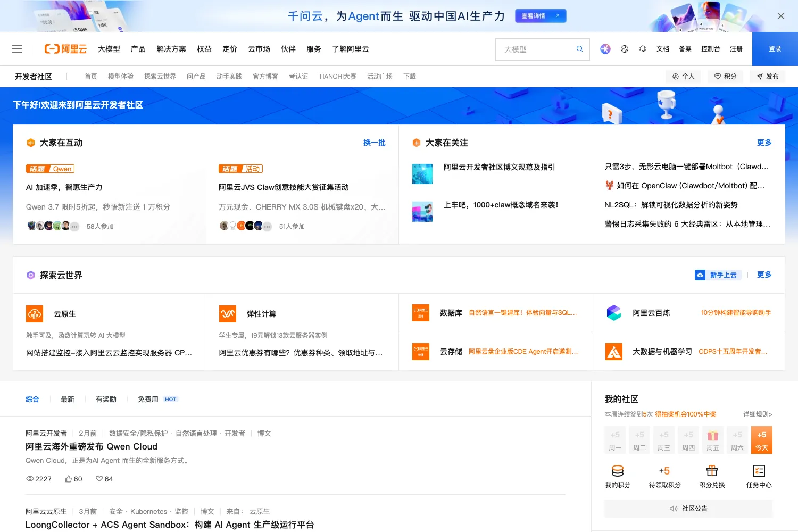
Task: Select the 免费用 HOT feed tab
Action: pyautogui.click(x=157, y=400)
